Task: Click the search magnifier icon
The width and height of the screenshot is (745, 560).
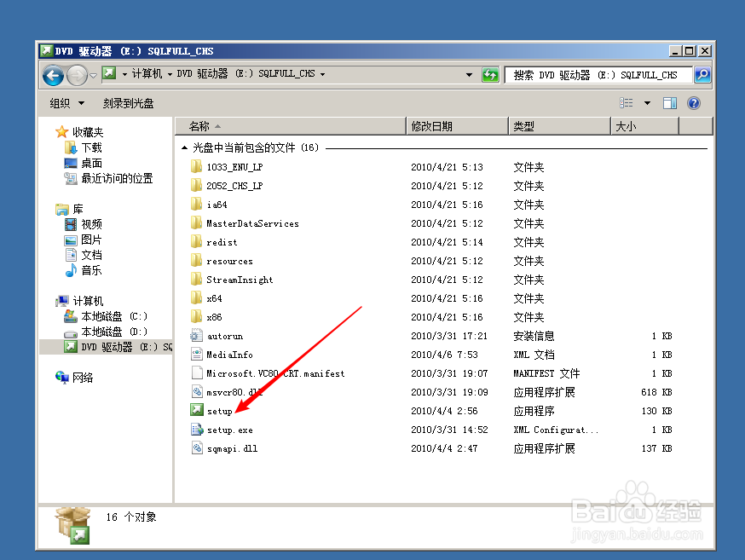Action: [x=702, y=74]
